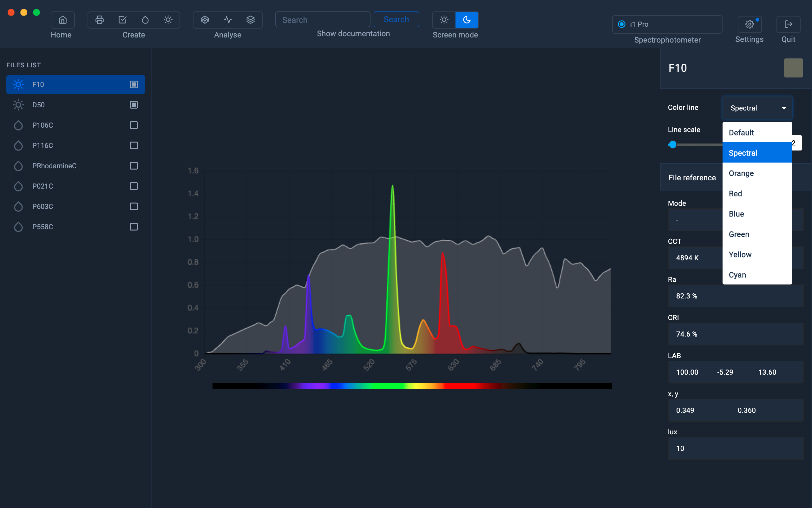Open the Home icon in toolbar

tap(62, 20)
